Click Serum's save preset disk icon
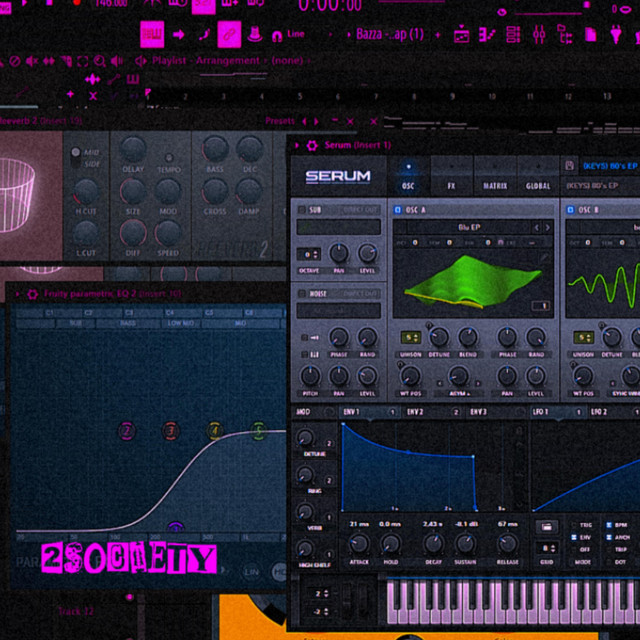This screenshot has height=640, width=640. (569, 166)
